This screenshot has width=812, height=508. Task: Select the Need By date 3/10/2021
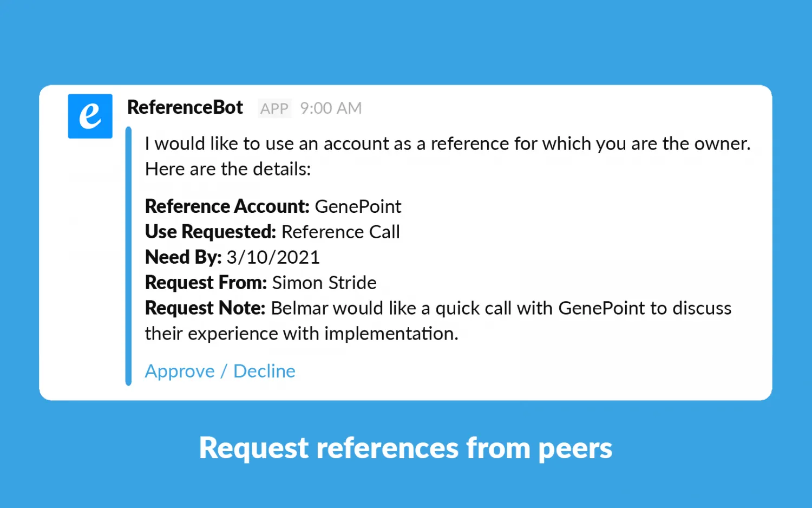tap(273, 257)
